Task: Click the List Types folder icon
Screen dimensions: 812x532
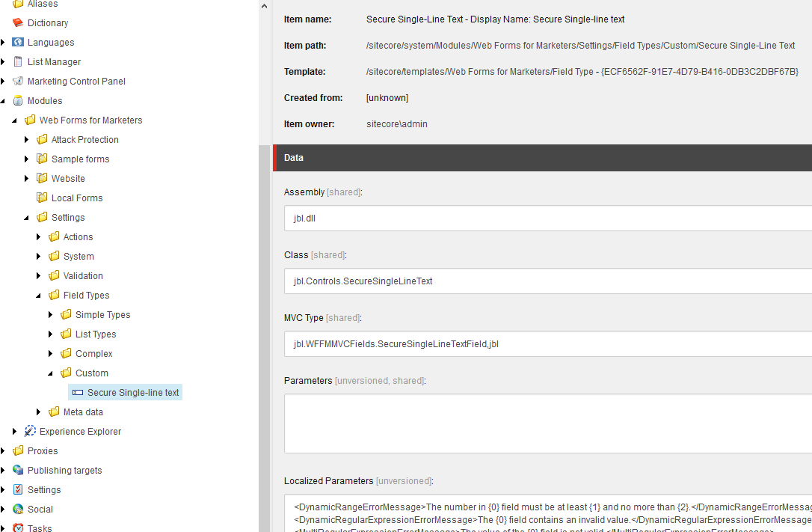Action: tap(66, 334)
